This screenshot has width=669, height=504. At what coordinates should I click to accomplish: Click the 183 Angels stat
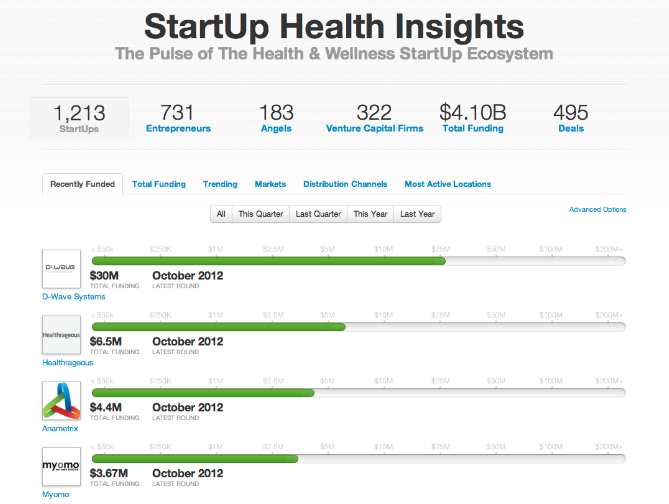[276, 117]
